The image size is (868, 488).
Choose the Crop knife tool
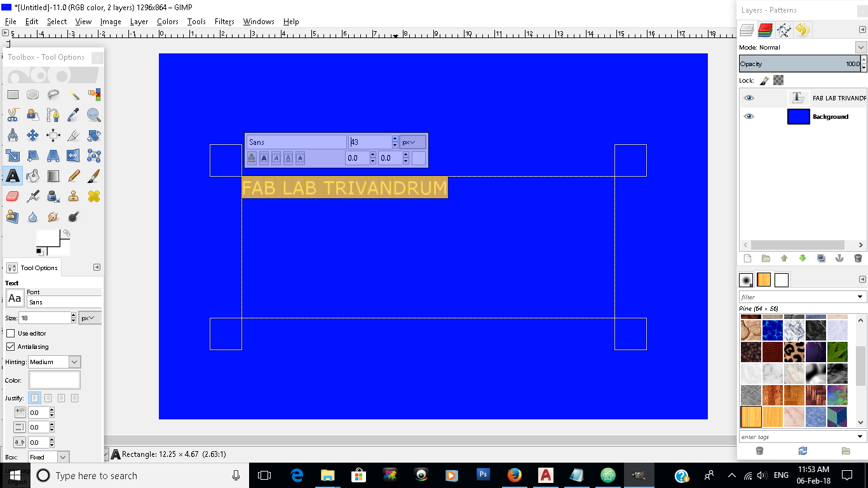pos(74,135)
